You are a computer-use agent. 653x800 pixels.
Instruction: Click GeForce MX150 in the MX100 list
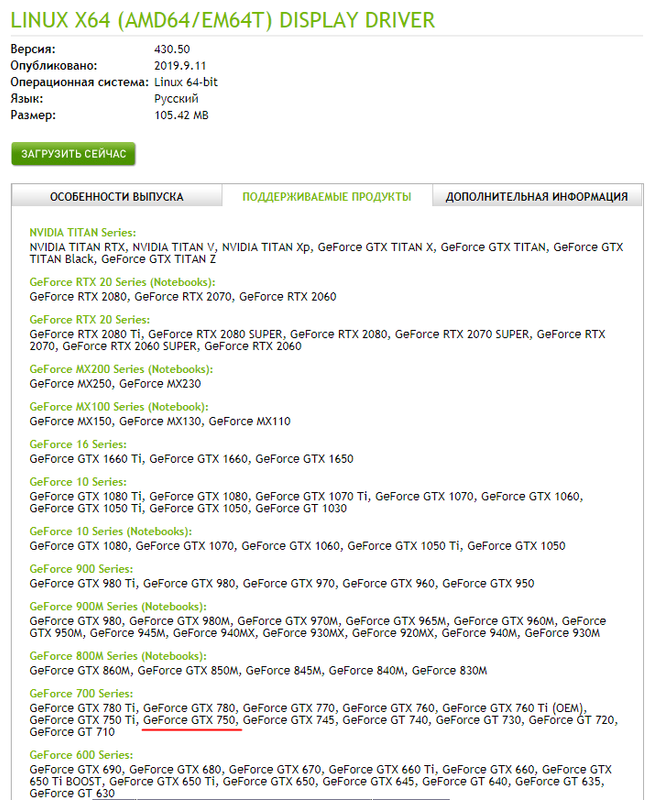click(x=70, y=421)
